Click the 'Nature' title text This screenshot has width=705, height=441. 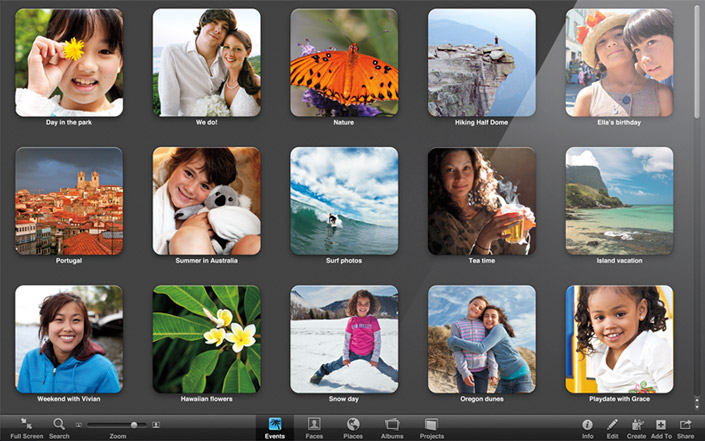pyautogui.click(x=344, y=122)
